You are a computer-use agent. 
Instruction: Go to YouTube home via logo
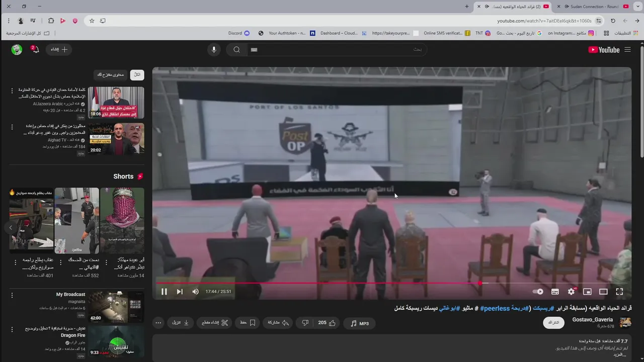pos(604,50)
